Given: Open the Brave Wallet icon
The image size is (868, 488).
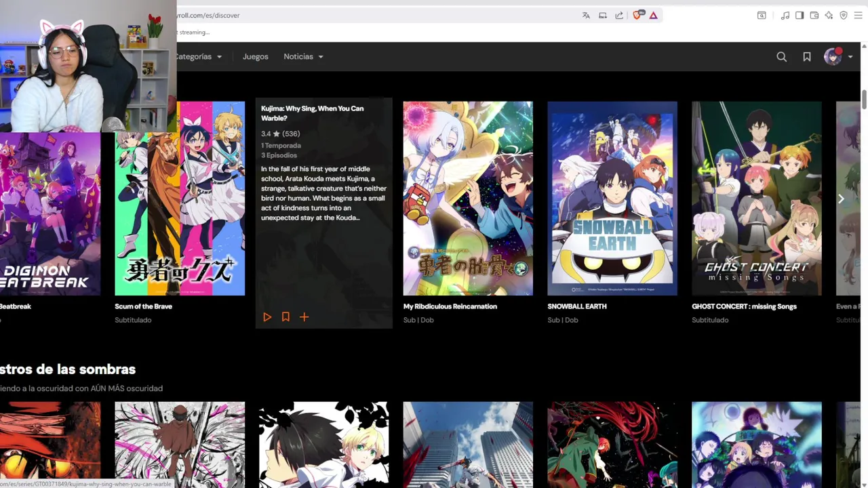Looking at the screenshot, I should pyautogui.click(x=814, y=16).
